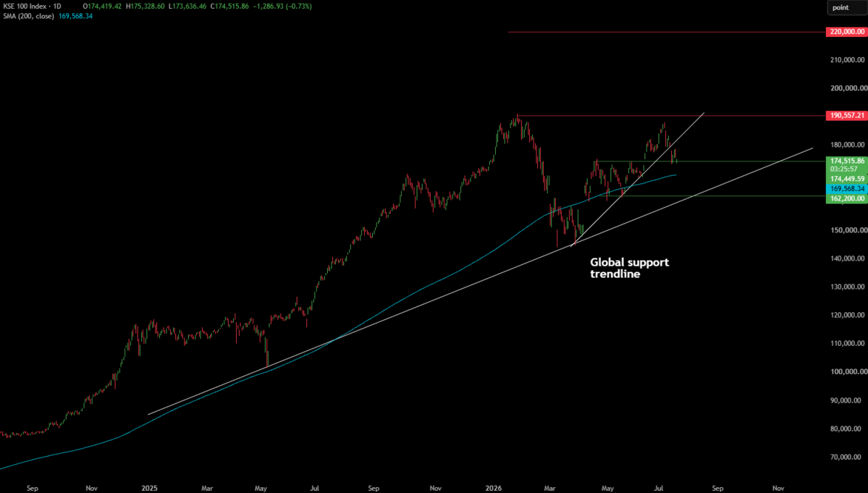Image resolution: width=868 pixels, height=493 pixels.
Task: Click the 120,000.00 price axis value
Action: pyautogui.click(x=848, y=315)
